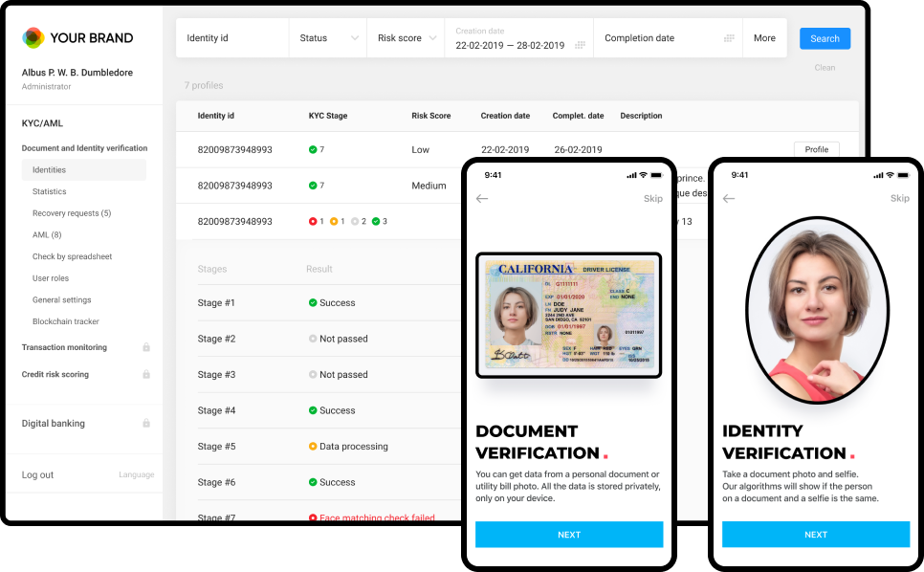This screenshot has width=924, height=572.
Task: Click the blue Search button
Action: tap(825, 38)
